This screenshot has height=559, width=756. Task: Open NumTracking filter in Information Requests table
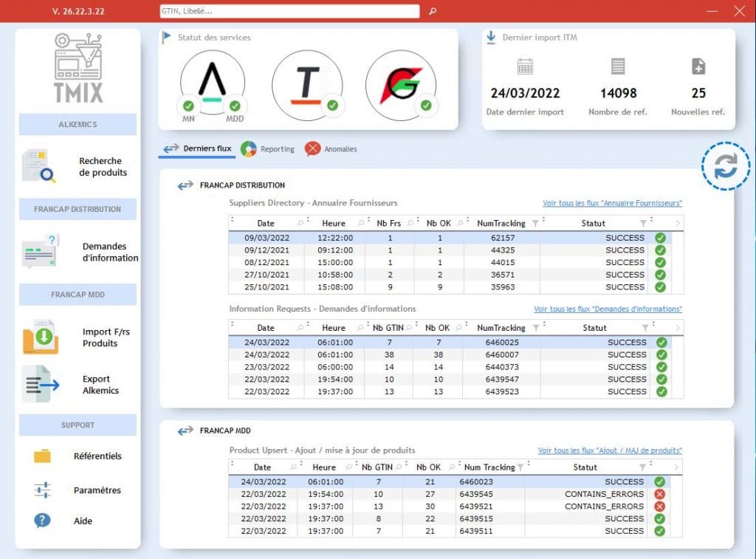tap(535, 328)
